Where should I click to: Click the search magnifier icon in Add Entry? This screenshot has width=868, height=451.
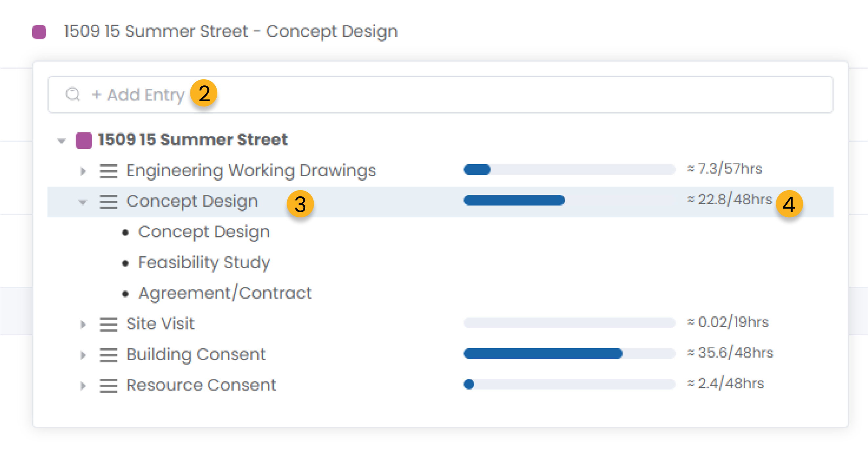click(73, 94)
